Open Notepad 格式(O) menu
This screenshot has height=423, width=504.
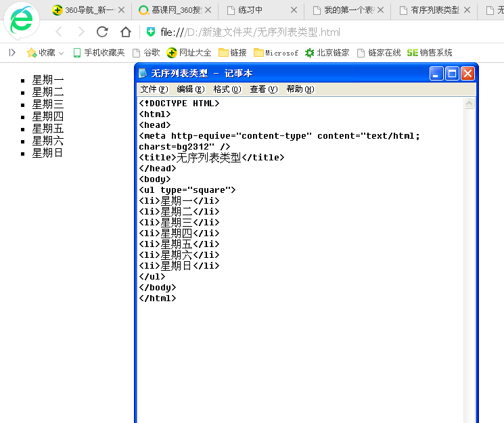(227, 89)
